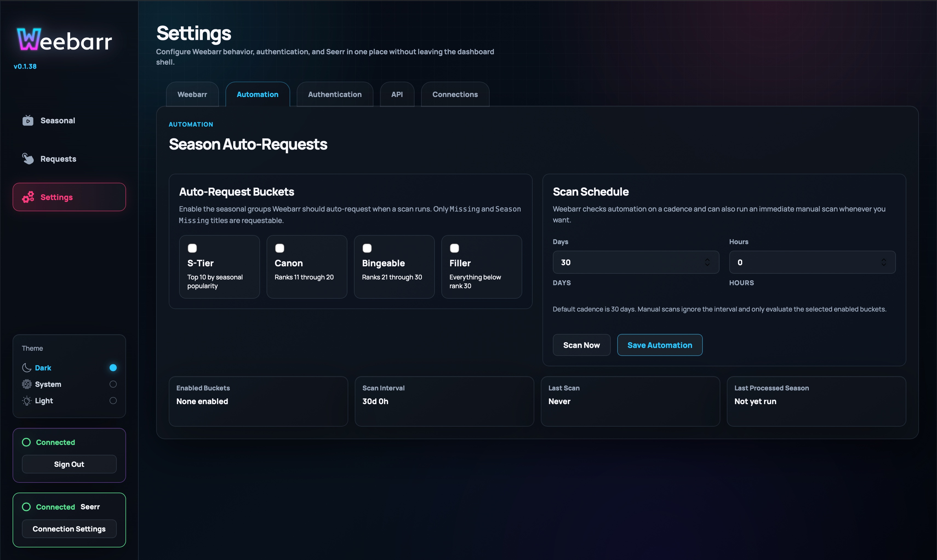Viewport: 937px width, 560px height.
Task: Click the v0.1.38 version label
Action: click(25, 66)
